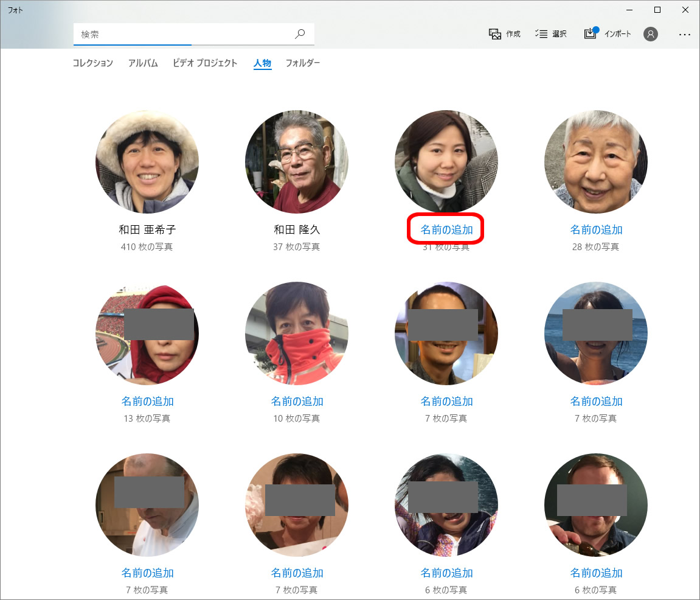
Task: Switch to the アルバム tab
Action: [143, 63]
